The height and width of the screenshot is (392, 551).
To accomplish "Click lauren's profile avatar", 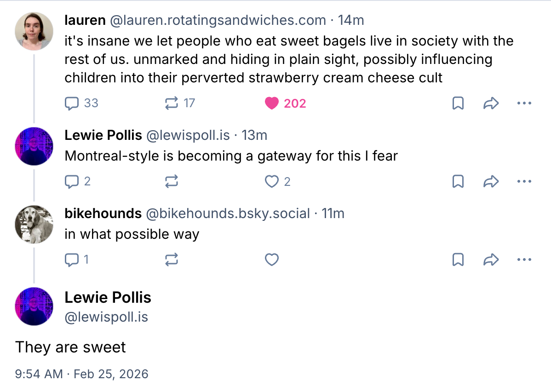I will coord(34,31).
